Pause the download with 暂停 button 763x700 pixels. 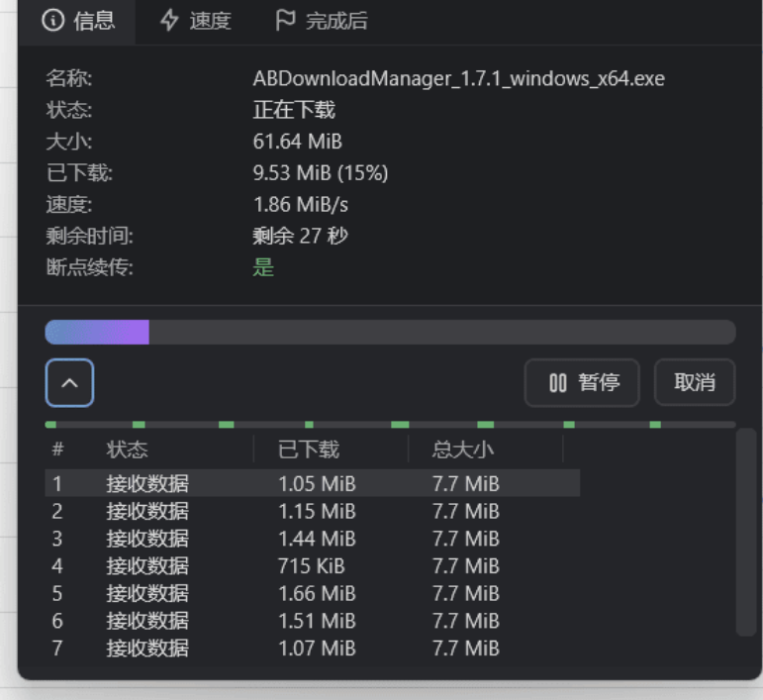(x=582, y=382)
